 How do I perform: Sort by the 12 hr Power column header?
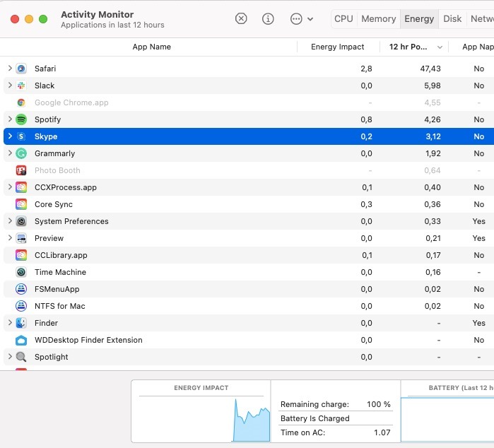[x=408, y=47]
